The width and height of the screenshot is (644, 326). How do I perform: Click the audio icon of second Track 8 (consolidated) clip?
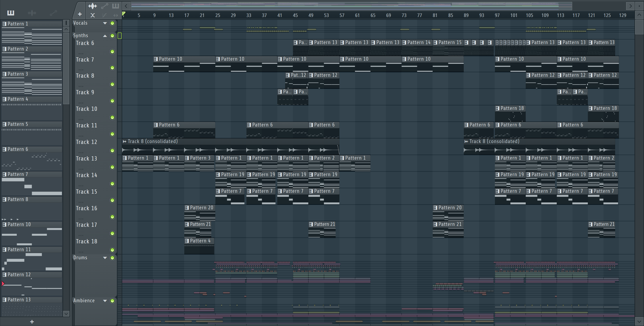point(466,142)
